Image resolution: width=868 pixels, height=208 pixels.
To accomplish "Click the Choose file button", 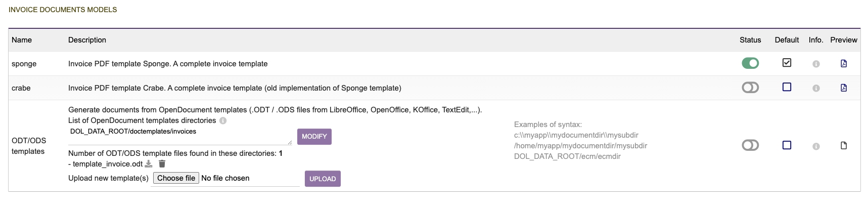I will point(176,178).
